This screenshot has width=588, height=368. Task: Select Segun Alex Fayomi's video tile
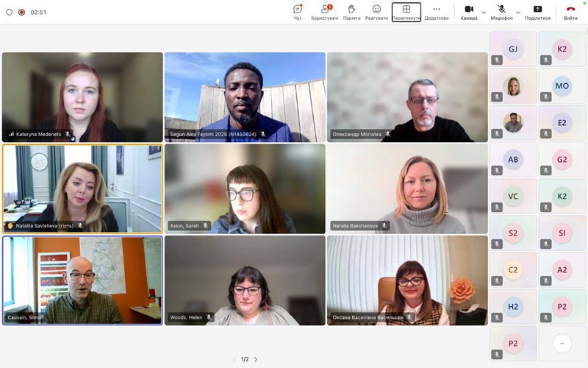click(x=245, y=96)
